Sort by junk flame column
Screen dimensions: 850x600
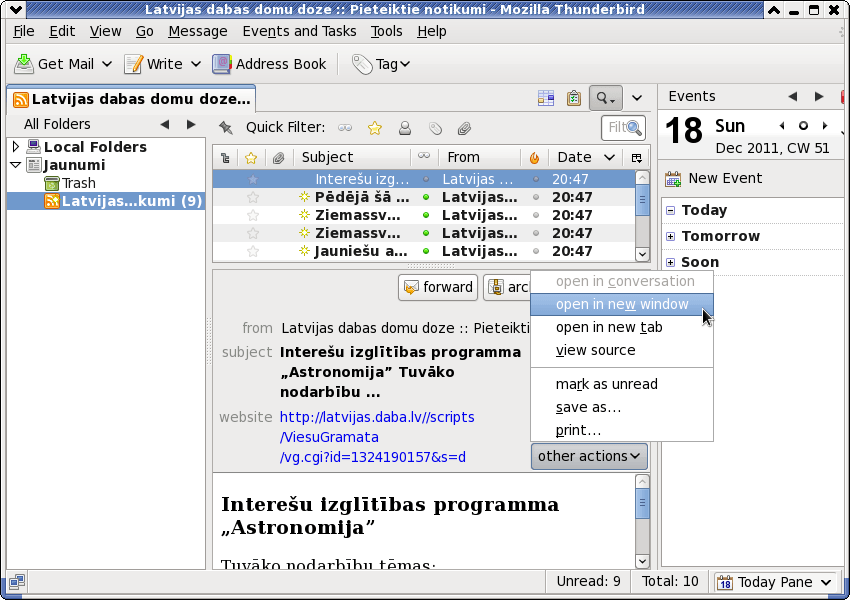[535, 157]
